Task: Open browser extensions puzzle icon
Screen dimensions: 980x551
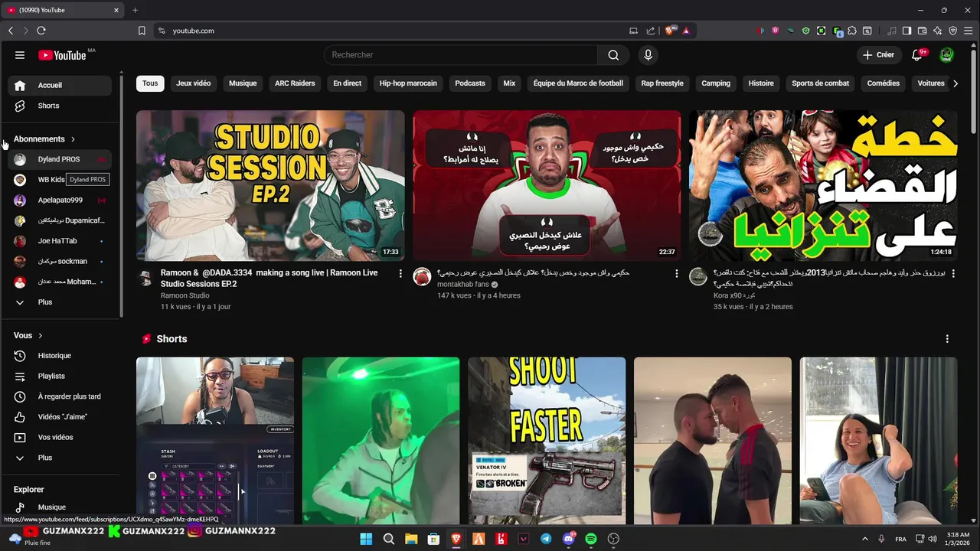Action: coord(852,31)
